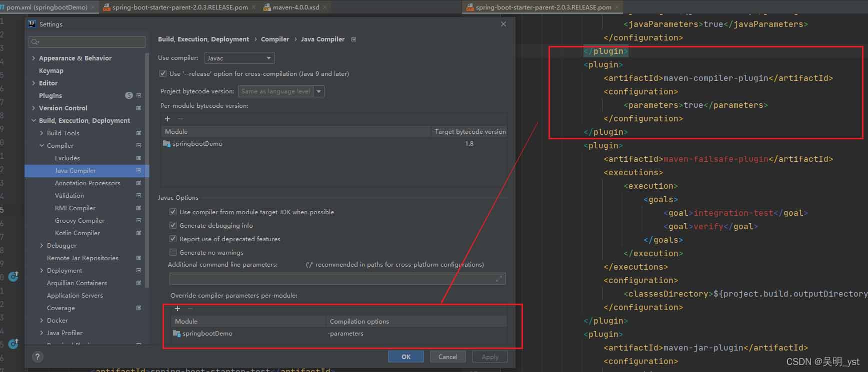This screenshot has width=868, height=372.
Task: Switch to spring-boot-starter-parent pom tab on left
Action: (x=179, y=7)
